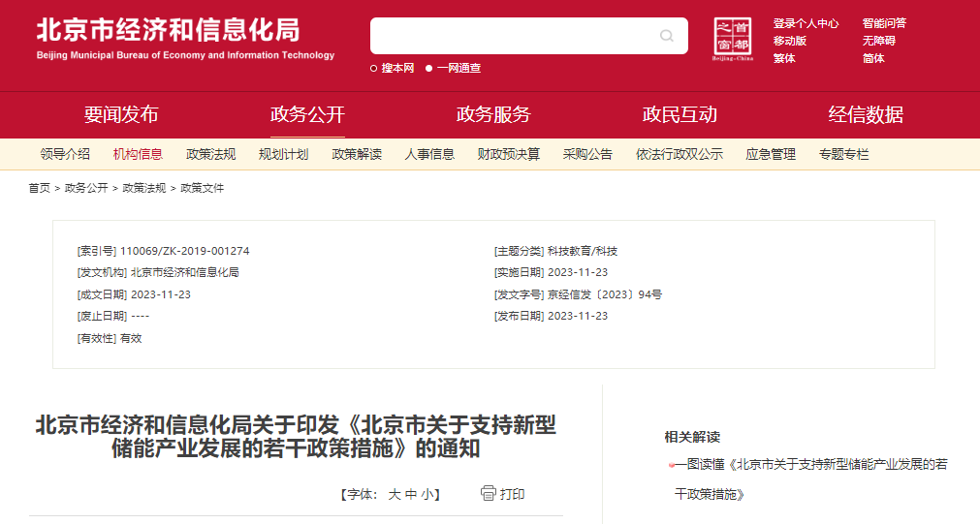Open the 经信数据 main navigation tab
The height and width of the screenshot is (524, 980).
tap(866, 114)
